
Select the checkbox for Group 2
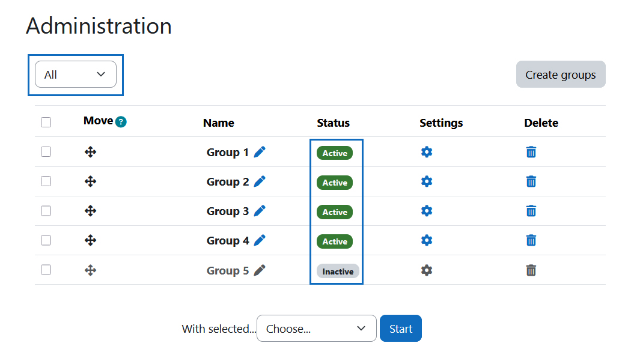[46, 181]
